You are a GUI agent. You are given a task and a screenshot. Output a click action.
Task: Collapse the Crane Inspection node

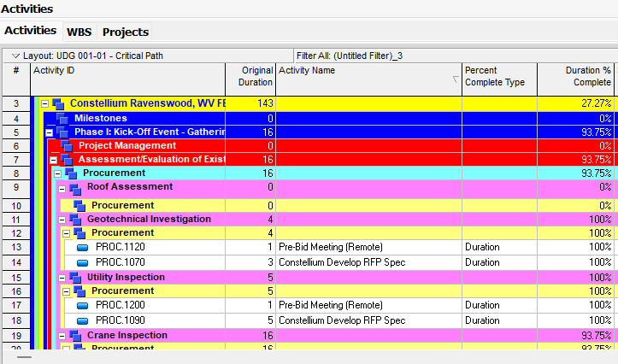point(62,336)
